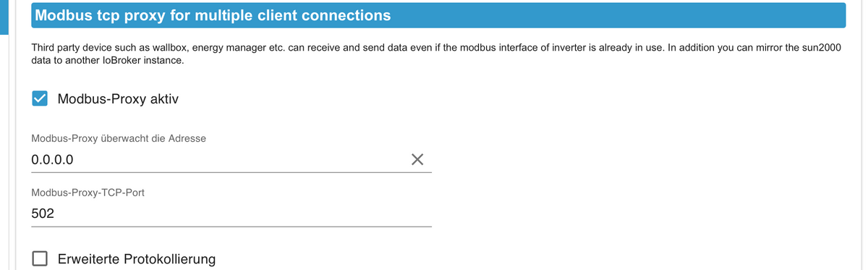Focus the Modbus-Proxy-TCP-Port field showing 502

231,214
